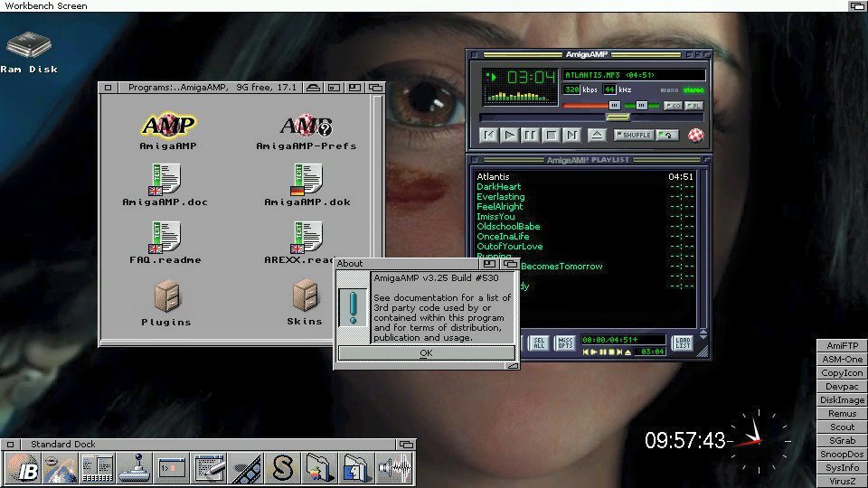Viewport: 868px width, 488px height.
Task: Skip to next track in AmigaAMP
Action: coord(571,135)
